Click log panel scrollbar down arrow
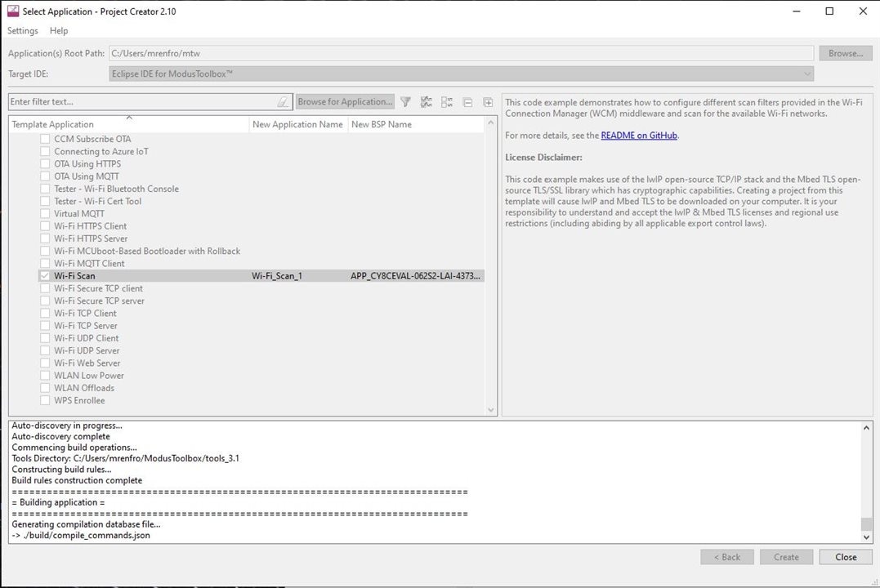Viewport: 880px width, 588px height. (866, 537)
